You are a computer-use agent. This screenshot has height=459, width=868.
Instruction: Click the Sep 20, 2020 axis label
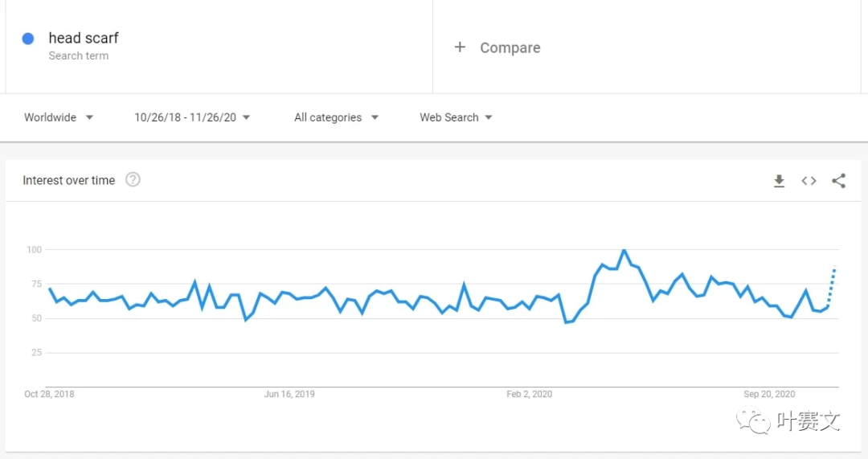769,394
